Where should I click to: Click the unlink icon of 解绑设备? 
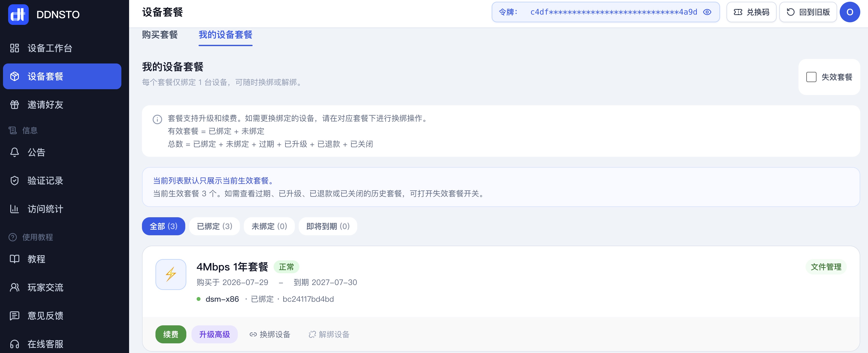(312, 335)
